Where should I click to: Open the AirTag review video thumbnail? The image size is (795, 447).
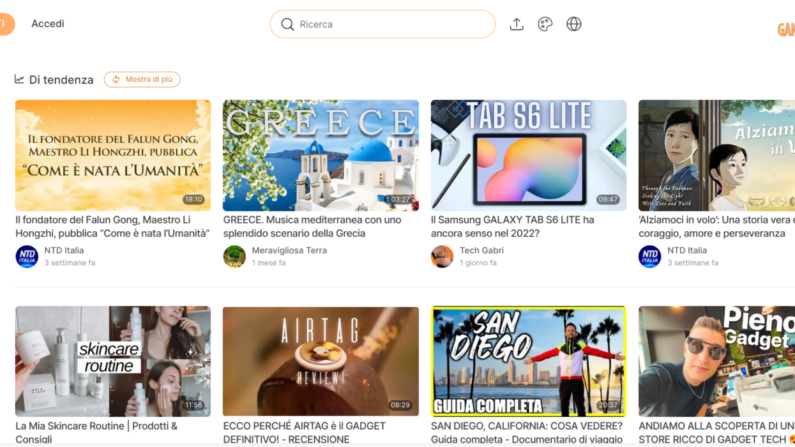(x=321, y=361)
